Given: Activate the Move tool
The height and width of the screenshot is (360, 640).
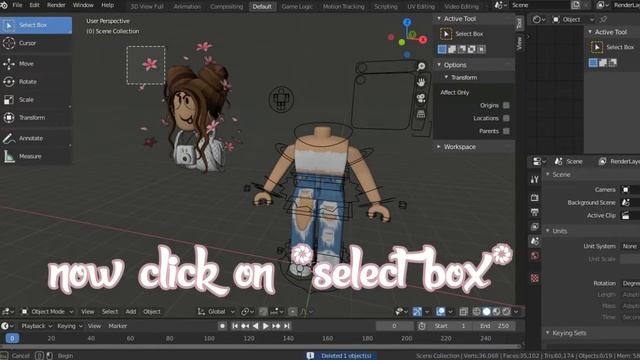Looking at the screenshot, I should 36,64.
